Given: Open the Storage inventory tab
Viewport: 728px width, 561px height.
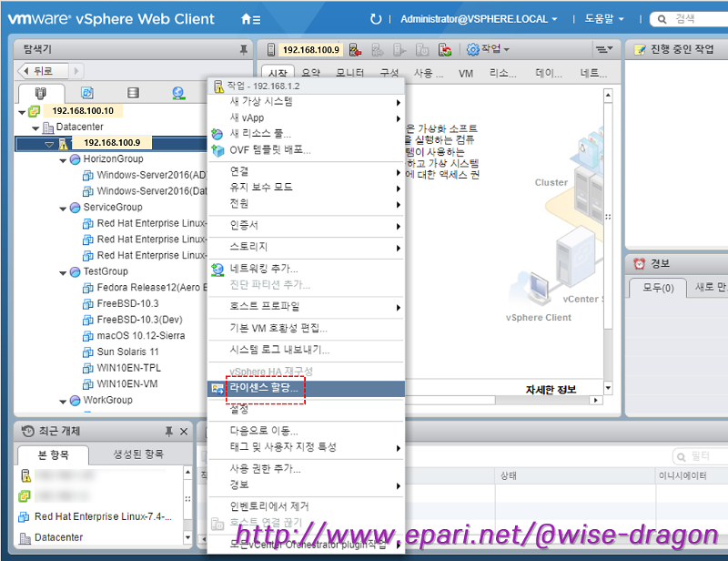Looking at the screenshot, I should pos(133,93).
